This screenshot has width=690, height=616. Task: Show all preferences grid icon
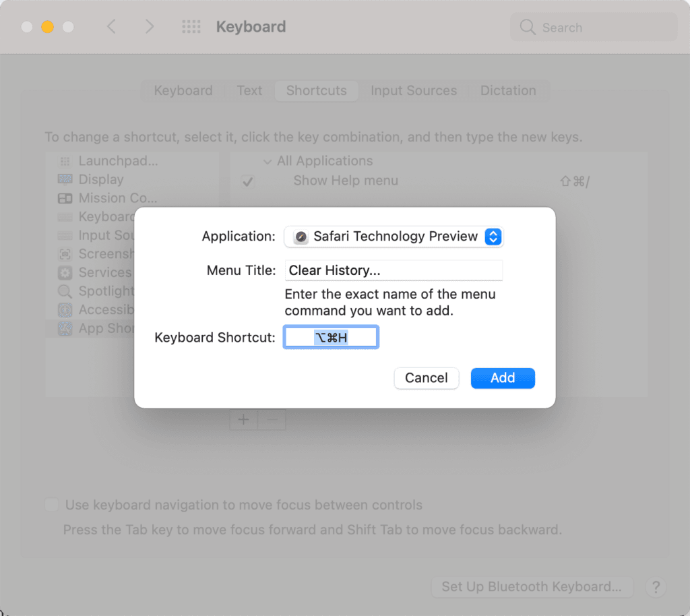(191, 27)
